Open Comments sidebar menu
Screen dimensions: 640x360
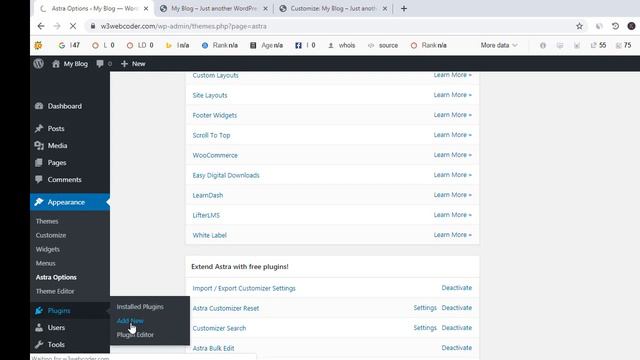[x=70, y=180]
